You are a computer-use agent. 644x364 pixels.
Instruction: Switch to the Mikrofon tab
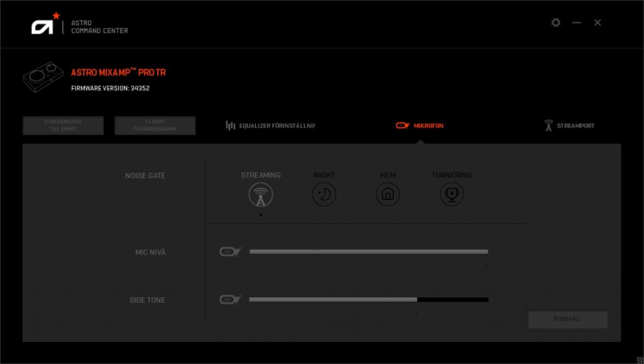[x=419, y=126]
